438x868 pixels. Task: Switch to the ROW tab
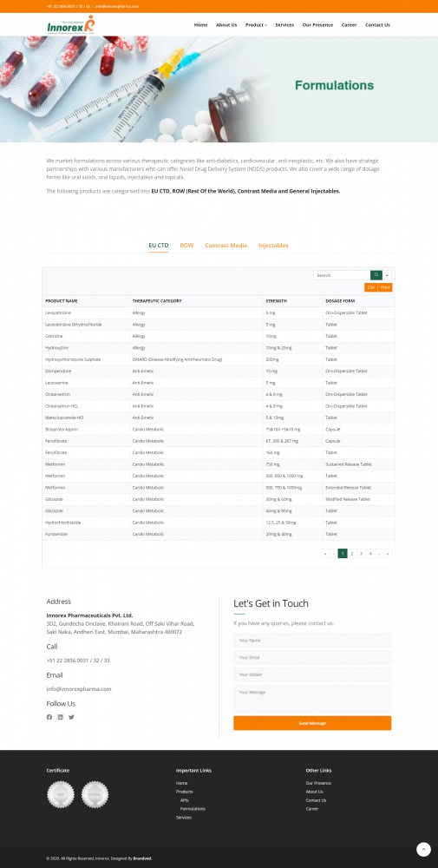[x=187, y=246]
